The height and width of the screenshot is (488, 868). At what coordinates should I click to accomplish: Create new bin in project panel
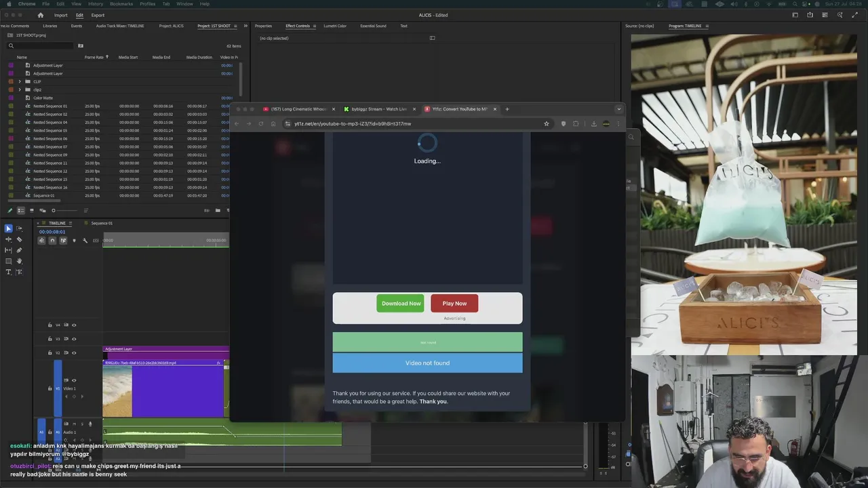218,210
